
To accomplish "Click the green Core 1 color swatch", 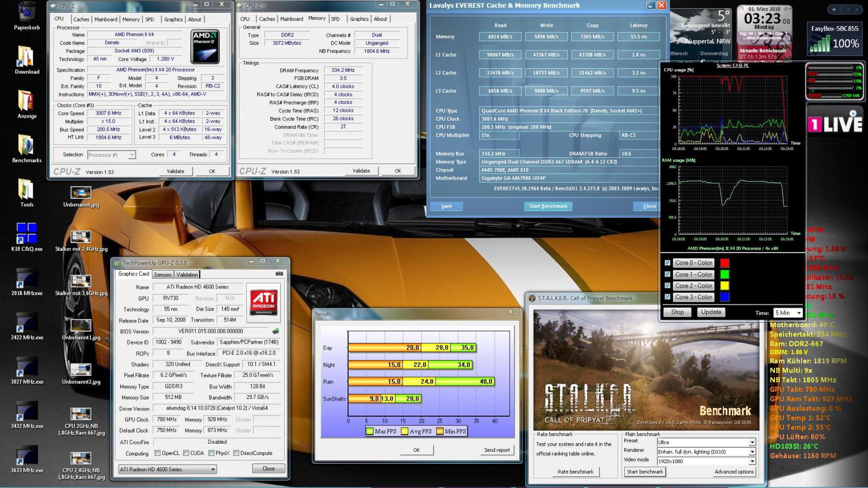I will [x=725, y=274].
